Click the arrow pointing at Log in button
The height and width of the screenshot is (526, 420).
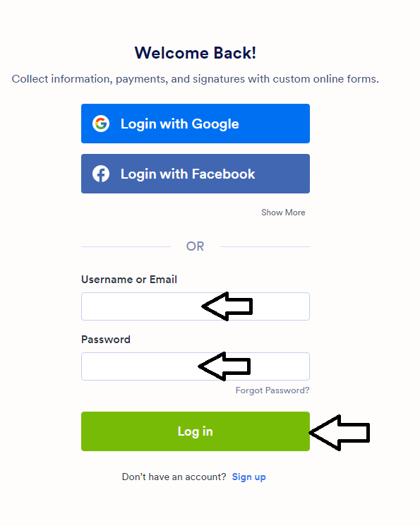click(x=339, y=433)
